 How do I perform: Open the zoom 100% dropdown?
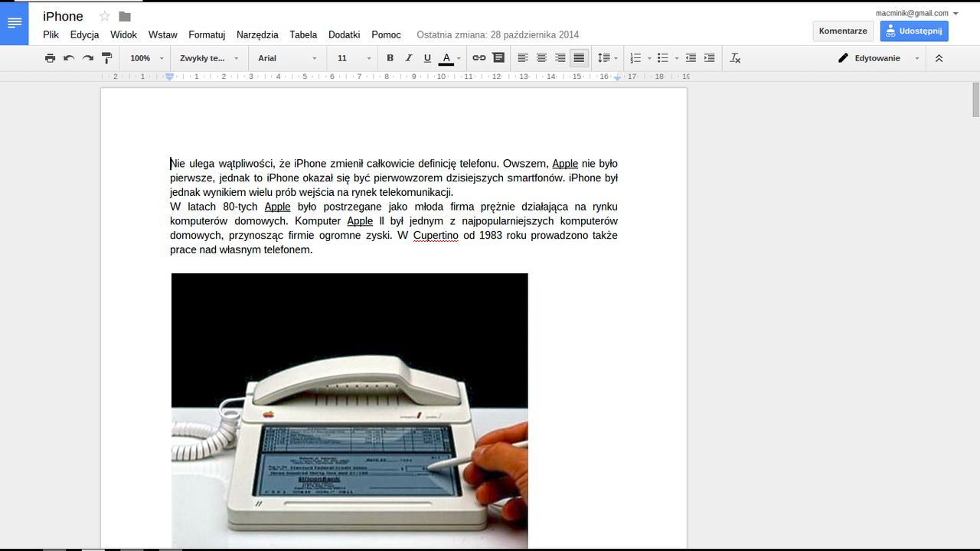click(x=146, y=58)
